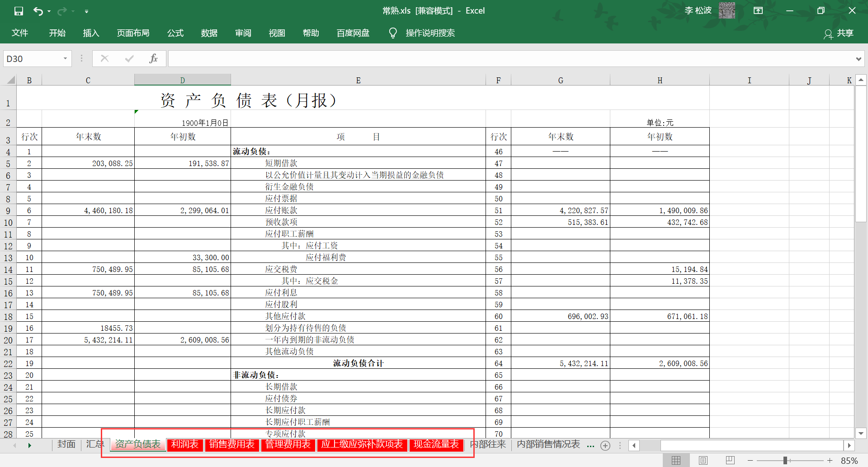
Task: Click the zoom in plus icon
Action: point(830,460)
